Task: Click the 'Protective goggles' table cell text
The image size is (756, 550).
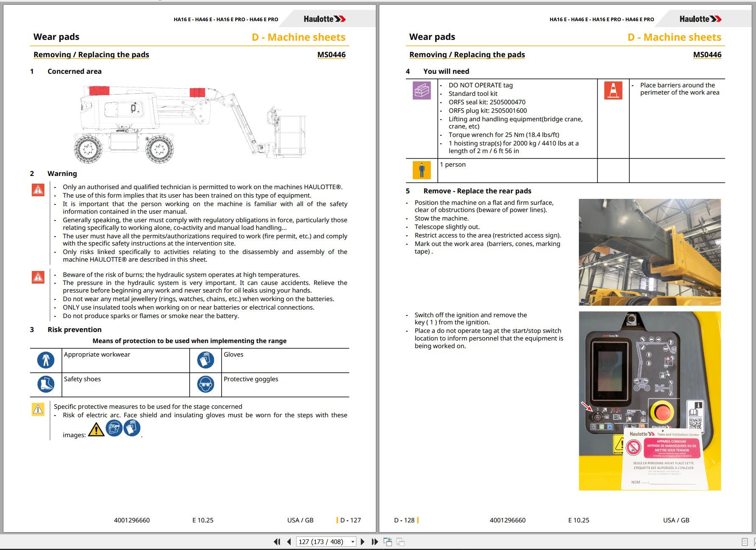Action: pyautogui.click(x=251, y=379)
